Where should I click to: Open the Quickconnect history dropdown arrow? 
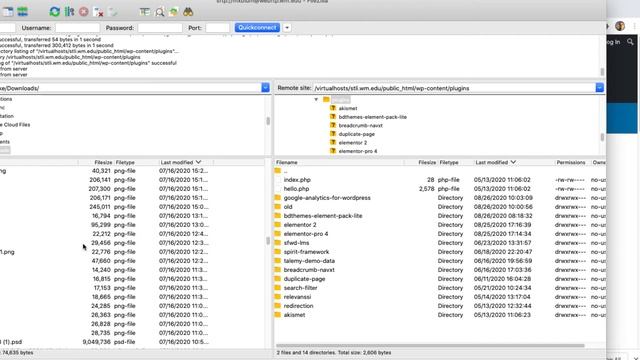click(287, 28)
